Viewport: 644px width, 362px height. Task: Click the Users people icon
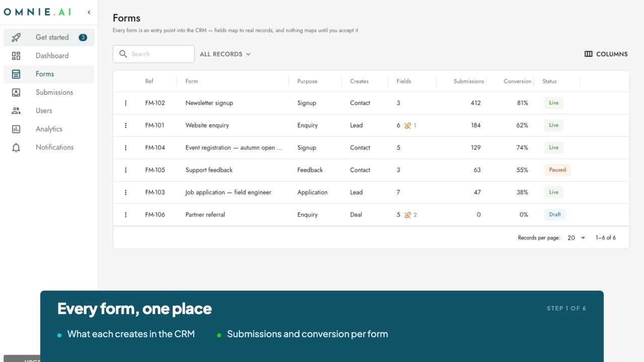(16, 111)
